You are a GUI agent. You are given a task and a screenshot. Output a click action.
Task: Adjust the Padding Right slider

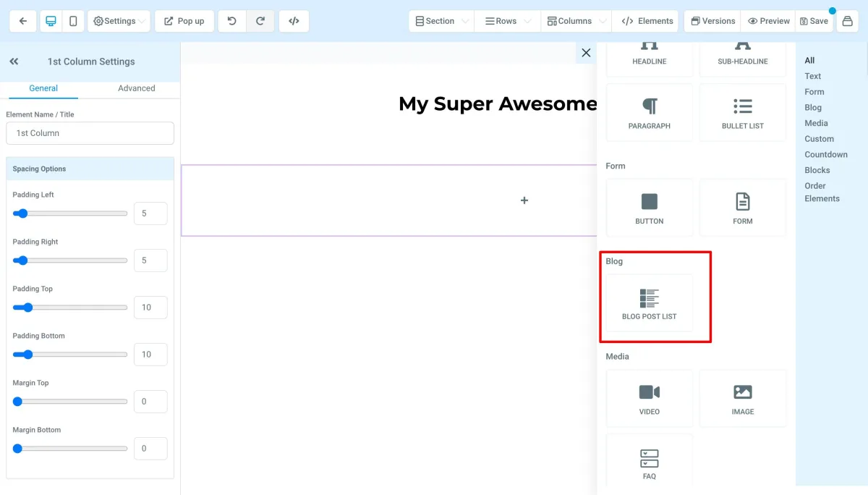tap(70, 261)
